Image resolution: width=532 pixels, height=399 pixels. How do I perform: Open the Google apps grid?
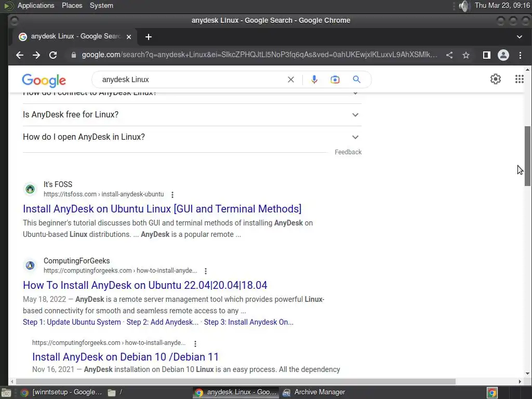520,79
